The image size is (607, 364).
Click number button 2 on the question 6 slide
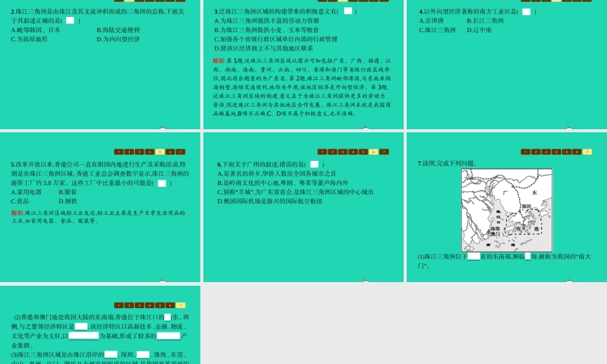(x=333, y=152)
